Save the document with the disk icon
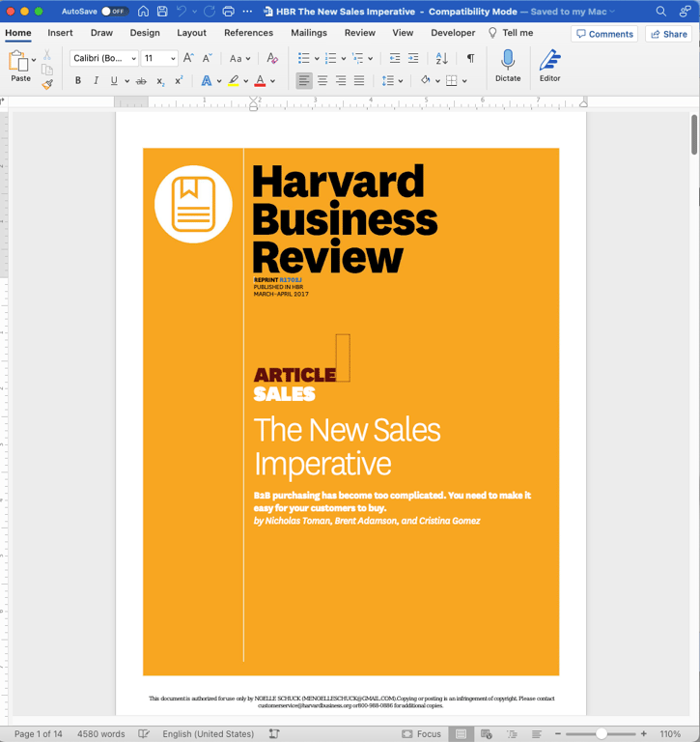The image size is (700, 742). [x=162, y=11]
